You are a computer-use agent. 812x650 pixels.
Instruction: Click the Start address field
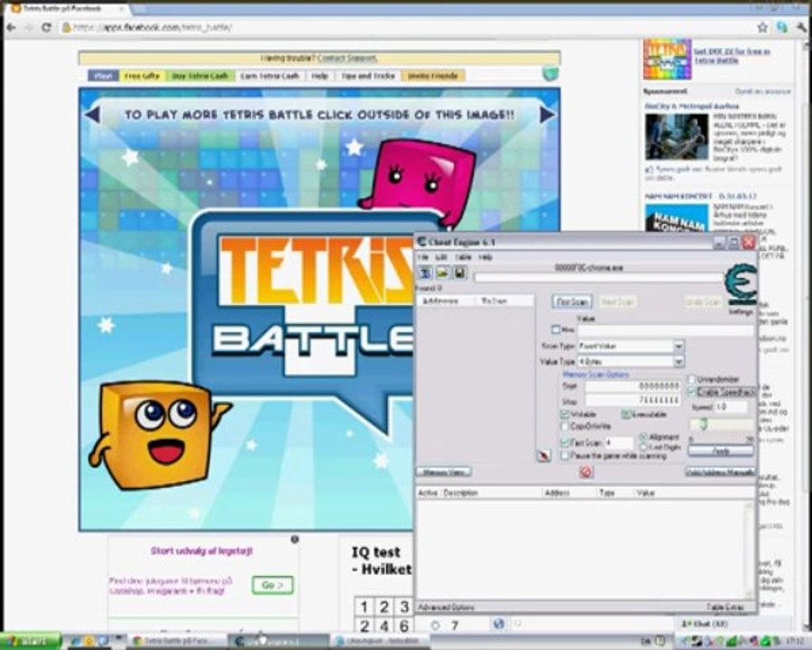pyautogui.click(x=632, y=386)
